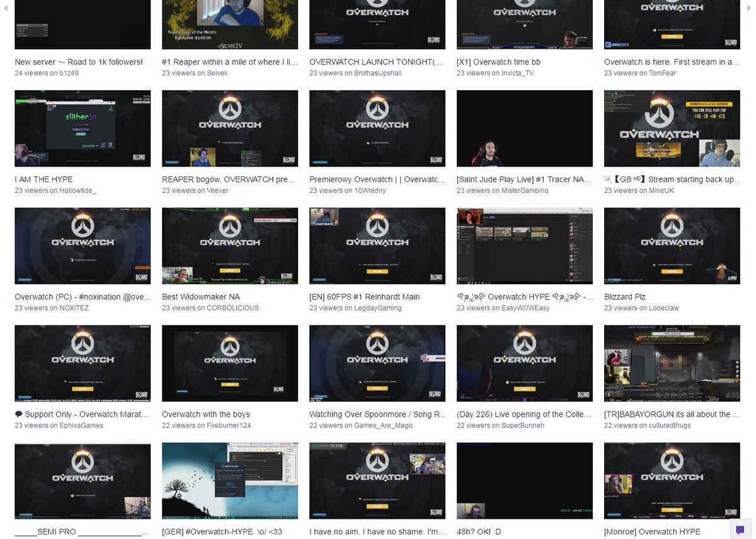Visit channel Hollowtide_

(79, 190)
